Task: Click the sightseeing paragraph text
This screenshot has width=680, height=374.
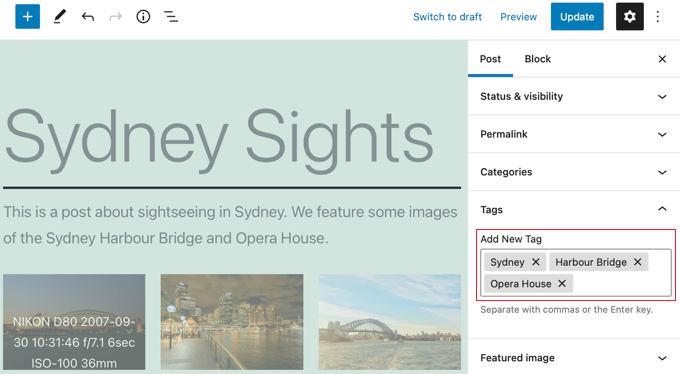Action: pos(230,225)
